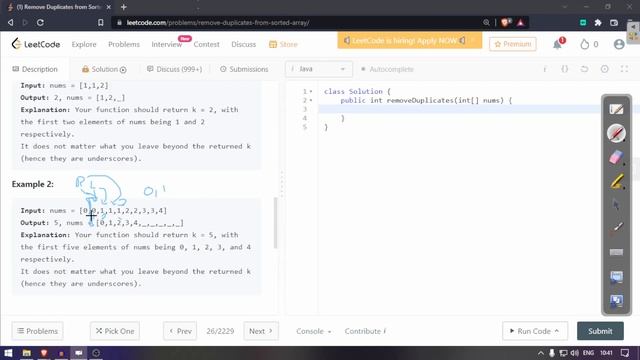Image resolution: width=640 pixels, height=360 pixels.
Task: Click the Premium button
Action: click(513, 44)
